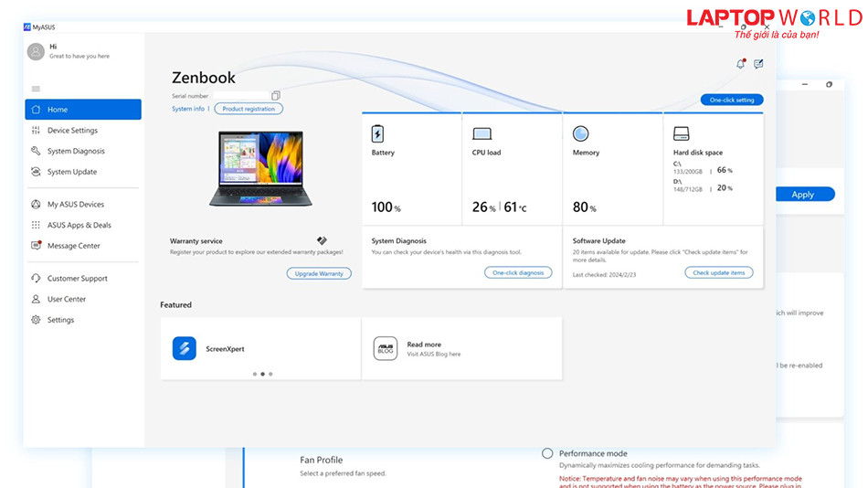Click the Upgrade Warranty button
868x488 pixels.
(x=318, y=273)
